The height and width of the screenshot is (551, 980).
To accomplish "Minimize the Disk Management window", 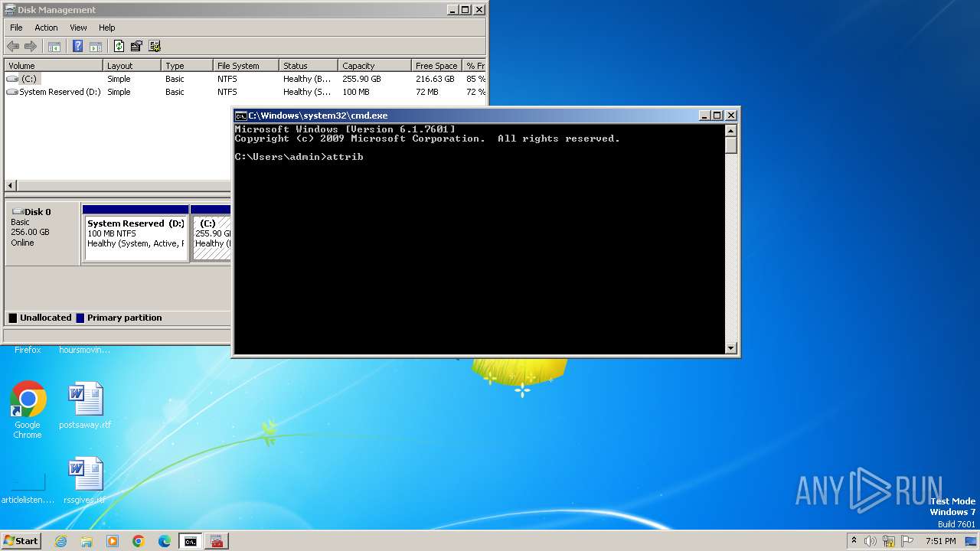I will pyautogui.click(x=452, y=10).
